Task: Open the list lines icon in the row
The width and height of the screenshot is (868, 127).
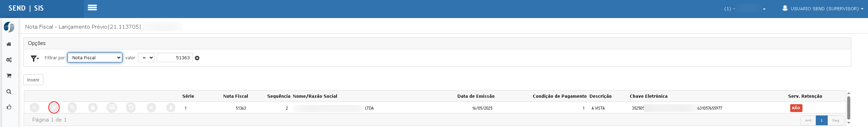Action: point(112,108)
